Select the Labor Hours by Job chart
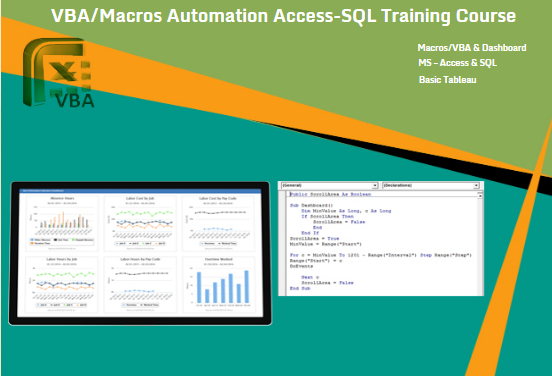The image size is (552, 376). 62,284
